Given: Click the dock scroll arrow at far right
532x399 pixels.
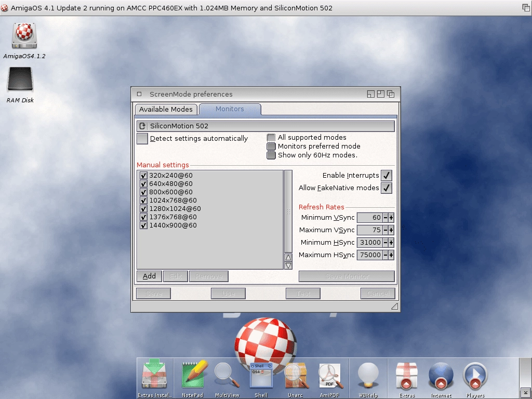Looking at the screenshot, I should click(525, 393).
